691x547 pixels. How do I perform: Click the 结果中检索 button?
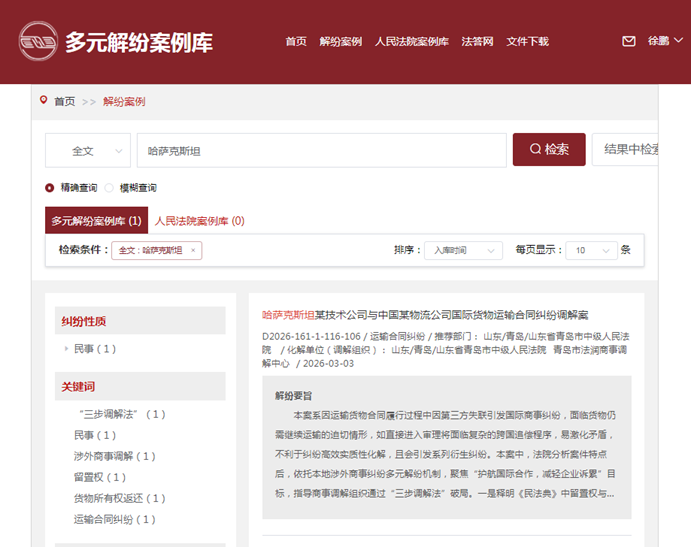(x=627, y=150)
